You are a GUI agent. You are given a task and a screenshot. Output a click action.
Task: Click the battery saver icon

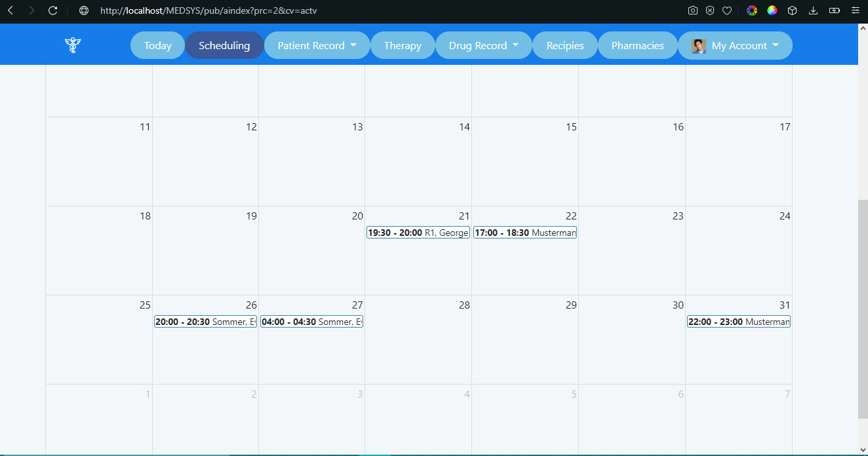834,10
